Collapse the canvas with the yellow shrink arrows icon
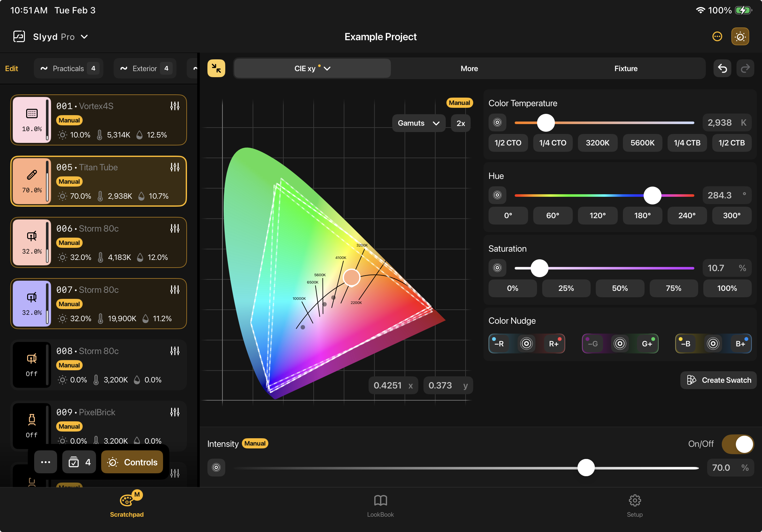The image size is (762, 532). click(x=216, y=68)
